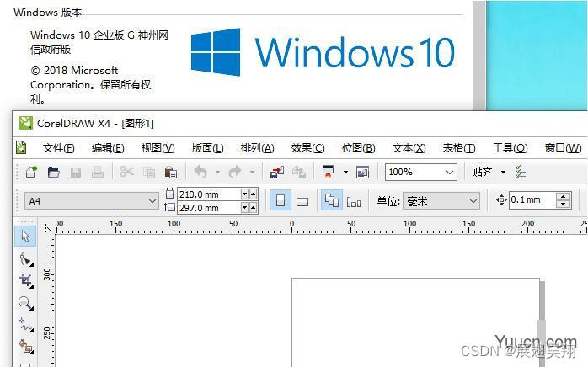Click the 0.1 mm nudge offset field
588x367 pixels.
point(532,199)
